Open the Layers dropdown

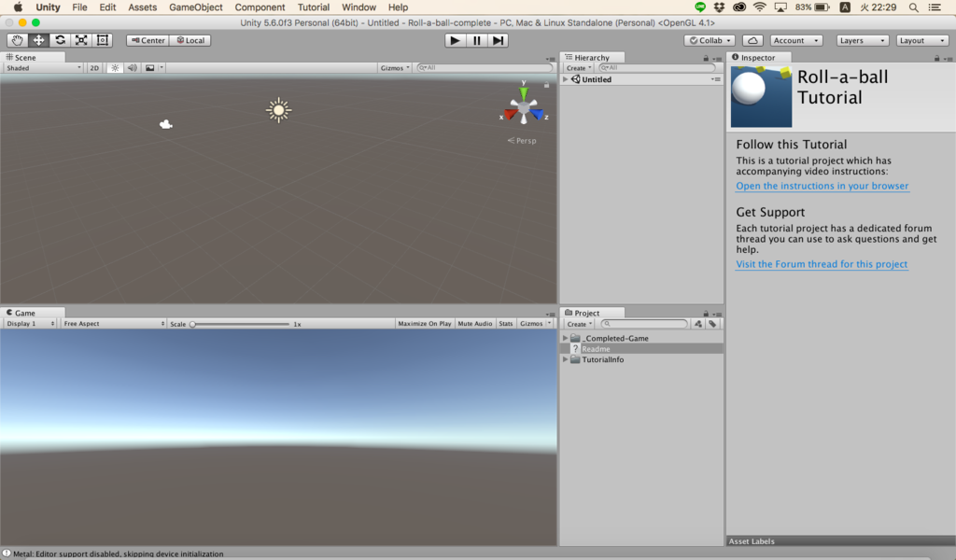click(862, 40)
